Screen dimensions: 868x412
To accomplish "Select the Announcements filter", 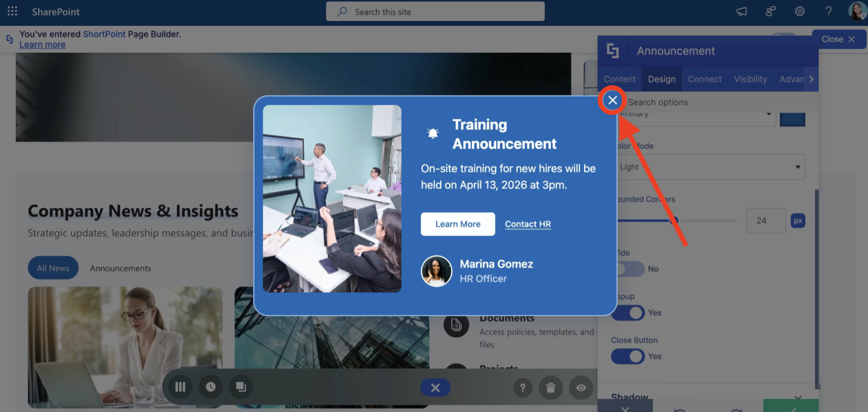I will [x=121, y=268].
